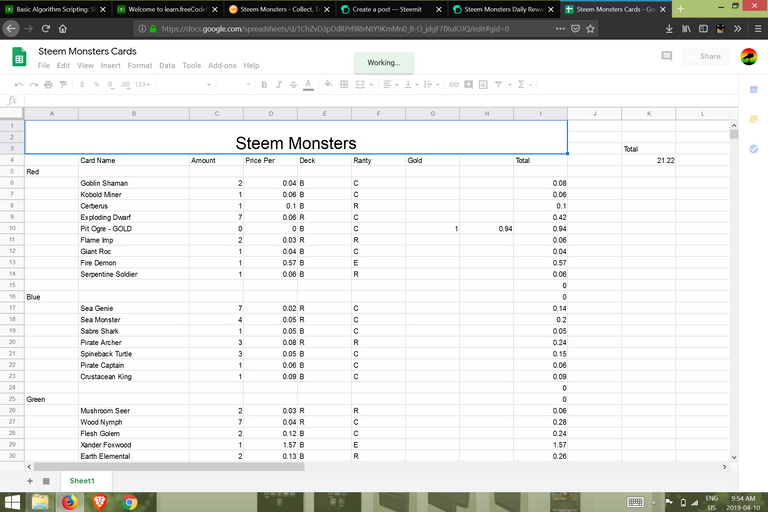Open the text color picker
The image size is (768, 512).
click(x=308, y=85)
